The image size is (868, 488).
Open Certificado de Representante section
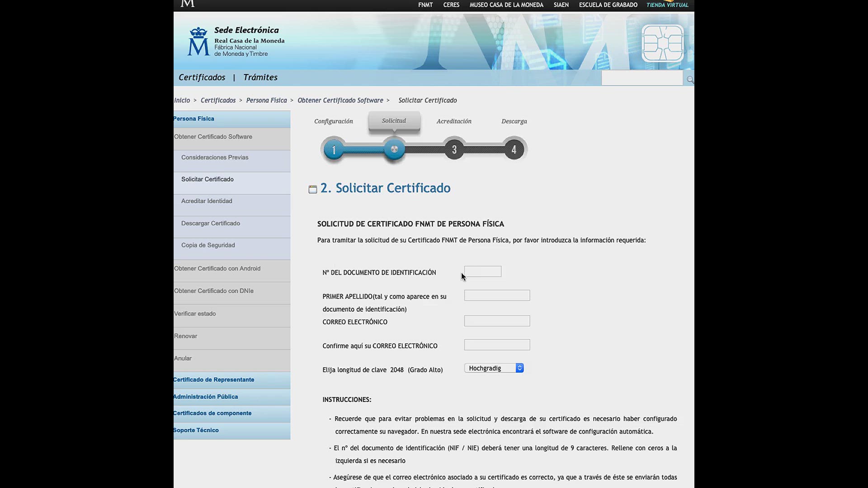(x=232, y=380)
